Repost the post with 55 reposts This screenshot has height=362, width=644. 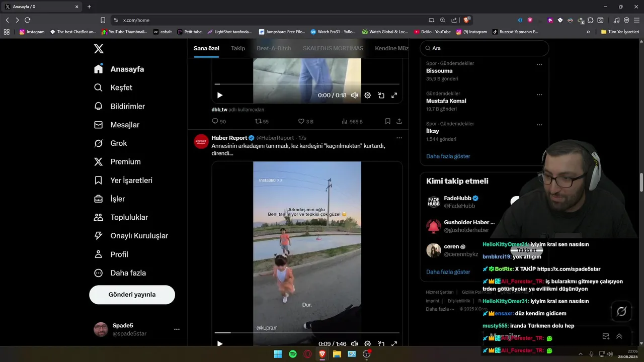click(262, 121)
